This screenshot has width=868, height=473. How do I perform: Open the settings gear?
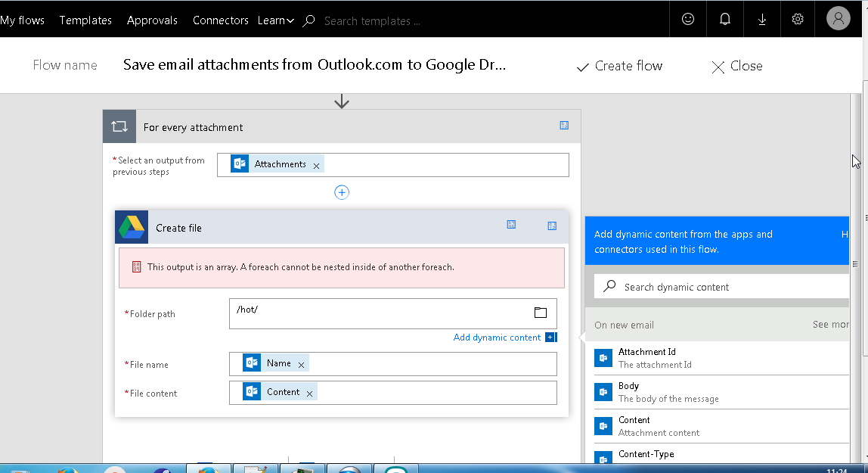click(x=798, y=20)
